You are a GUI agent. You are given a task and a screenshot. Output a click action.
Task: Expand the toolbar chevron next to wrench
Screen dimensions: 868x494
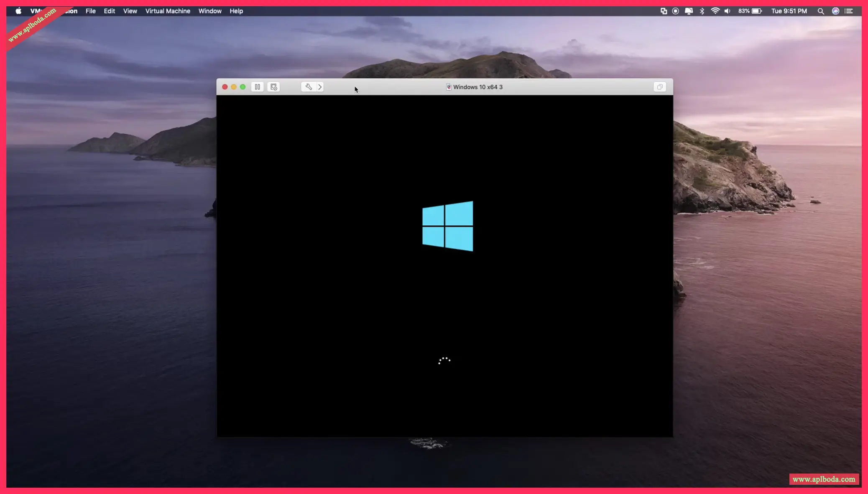click(320, 87)
